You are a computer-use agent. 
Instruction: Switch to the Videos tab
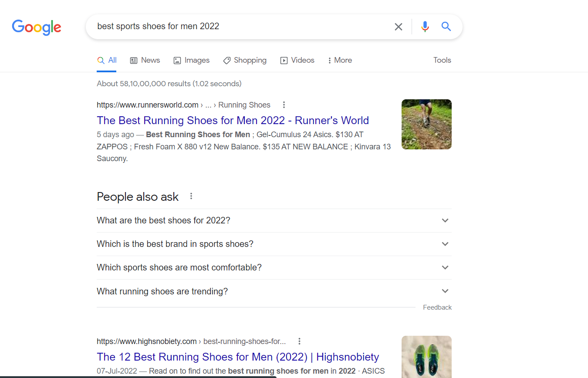coord(297,61)
